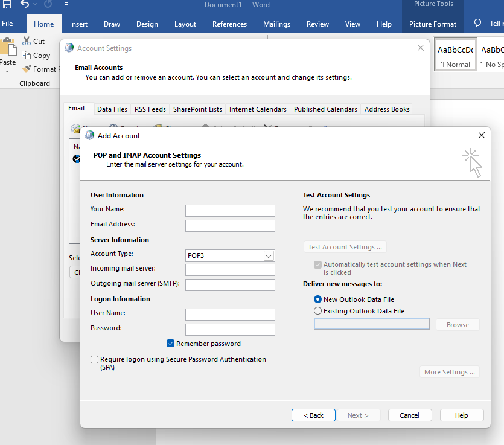Close the Add Account dialog

(481, 135)
